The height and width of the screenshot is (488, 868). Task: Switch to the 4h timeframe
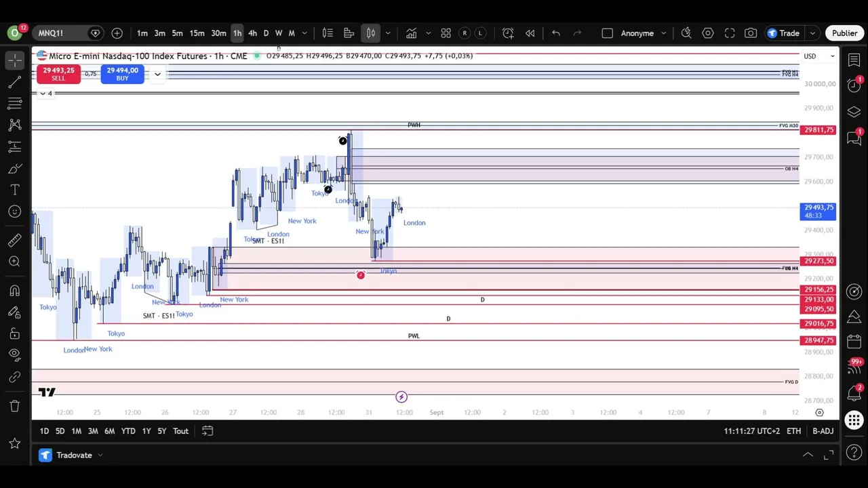coord(252,33)
